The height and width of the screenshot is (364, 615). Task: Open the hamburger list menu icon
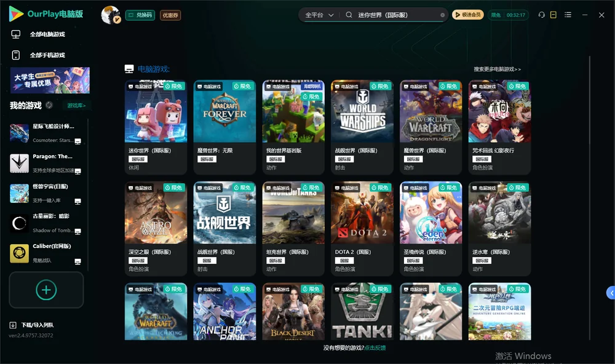tap(568, 15)
